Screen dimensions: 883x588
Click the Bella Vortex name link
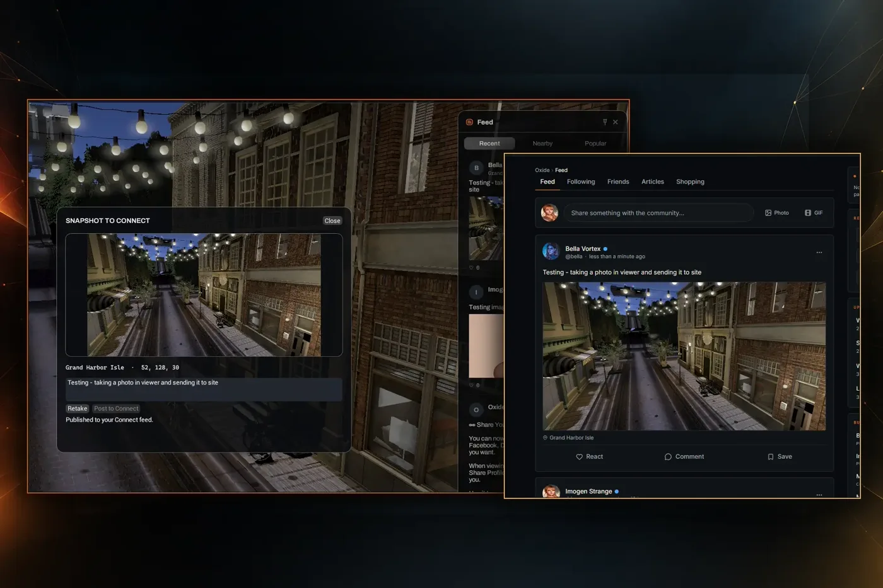pyautogui.click(x=583, y=249)
